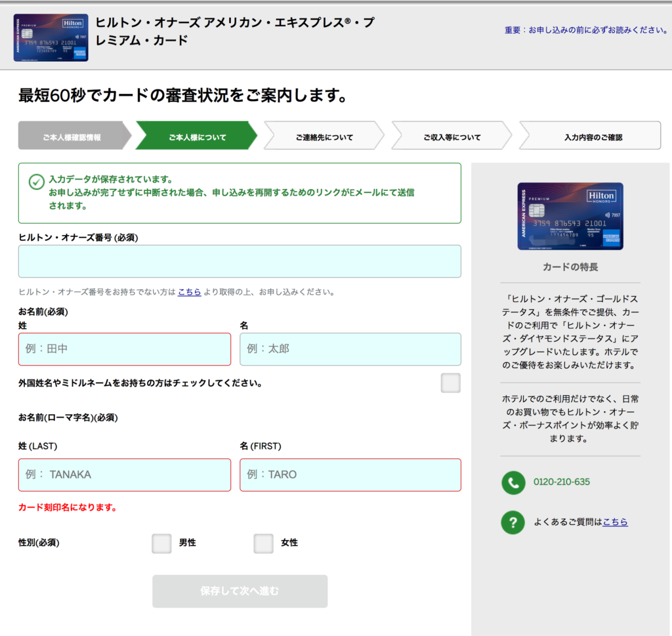The image size is (672, 636).
Task: Click the 姓 field with 例：田中 placeholder
Action: coord(124,349)
